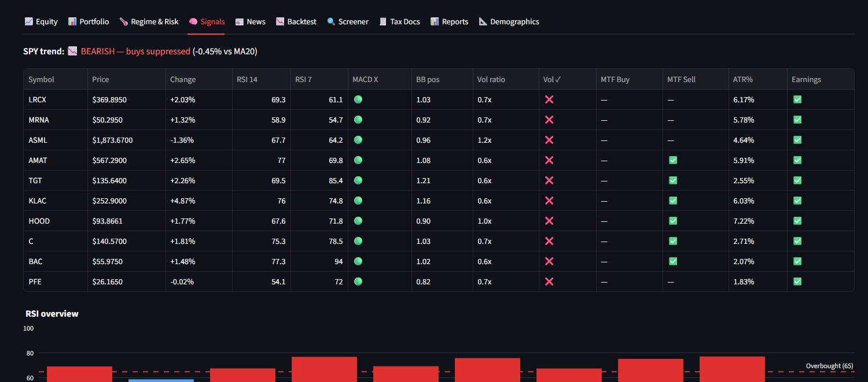The image size is (868, 382).
Task: Click the MTF Sell checkmark for TGT
Action: pyautogui.click(x=672, y=180)
